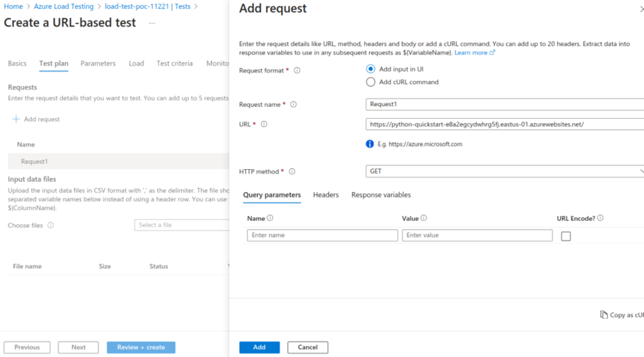The width and height of the screenshot is (644, 357).
Task: Open the Parameters tab
Action: [98, 63]
